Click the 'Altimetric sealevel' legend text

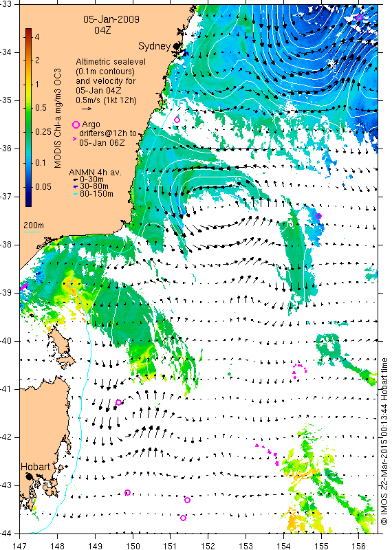tap(111, 62)
